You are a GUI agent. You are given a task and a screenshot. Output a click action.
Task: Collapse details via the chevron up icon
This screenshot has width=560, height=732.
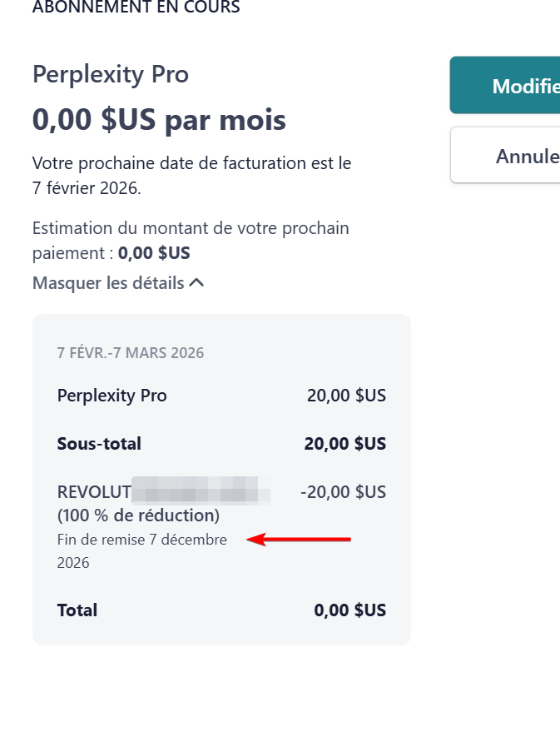click(x=196, y=283)
